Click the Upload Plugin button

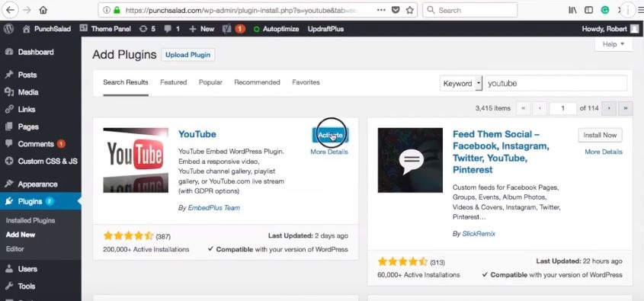[x=187, y=55]
